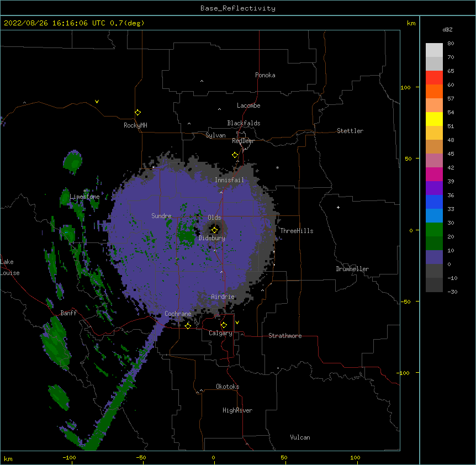This screenshot has height=465, width=476.
Task: Click the Lacombe city label
Action: click(x=248, y=105)
